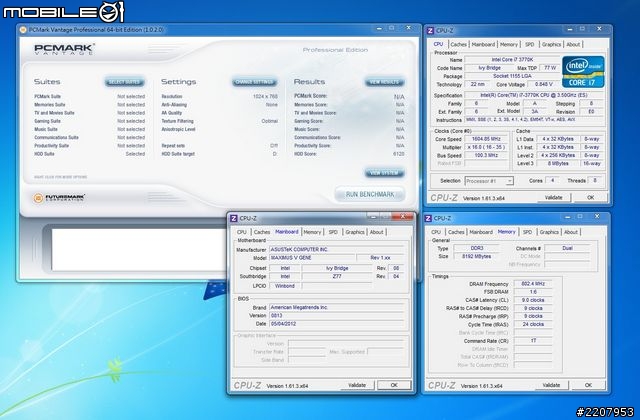This screenshot has height=420, width=640.
Task: Click the CPU-Z Z icon in top-right window title
Action: point(430,31)
